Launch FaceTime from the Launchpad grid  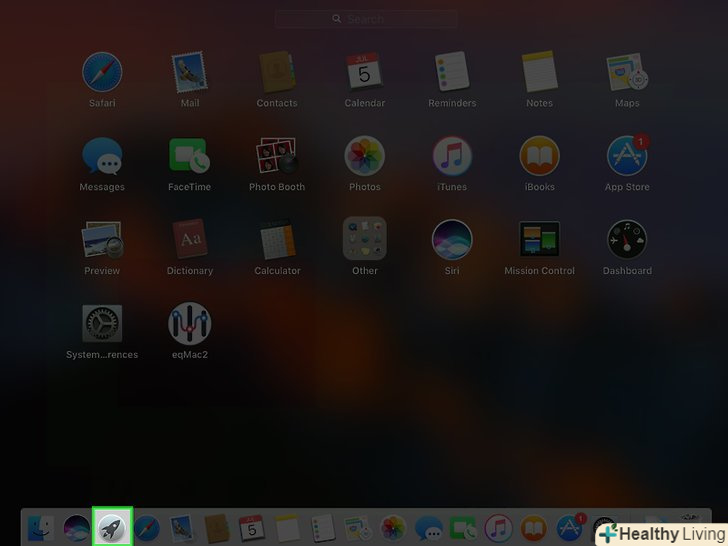189,156
